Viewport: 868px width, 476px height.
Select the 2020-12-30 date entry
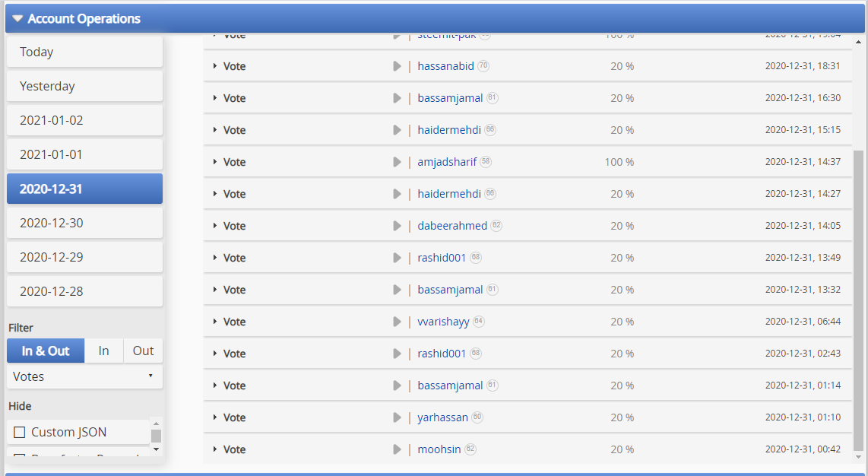pyautogui.click(x=84, y=223)
